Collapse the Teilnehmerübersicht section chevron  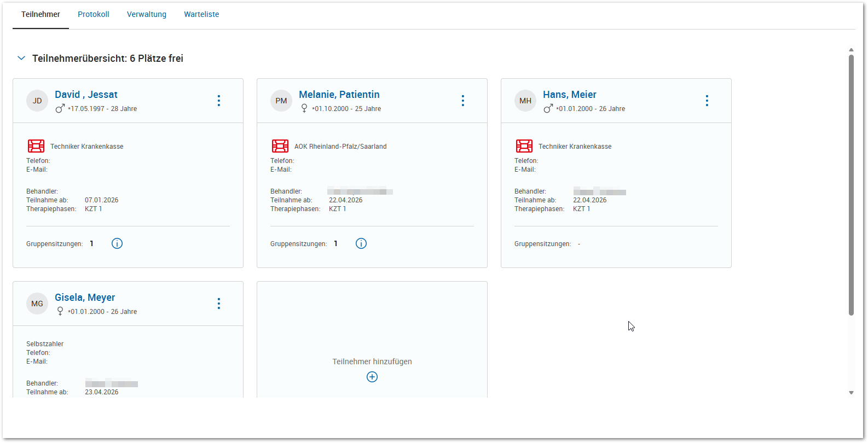[21, 58]
